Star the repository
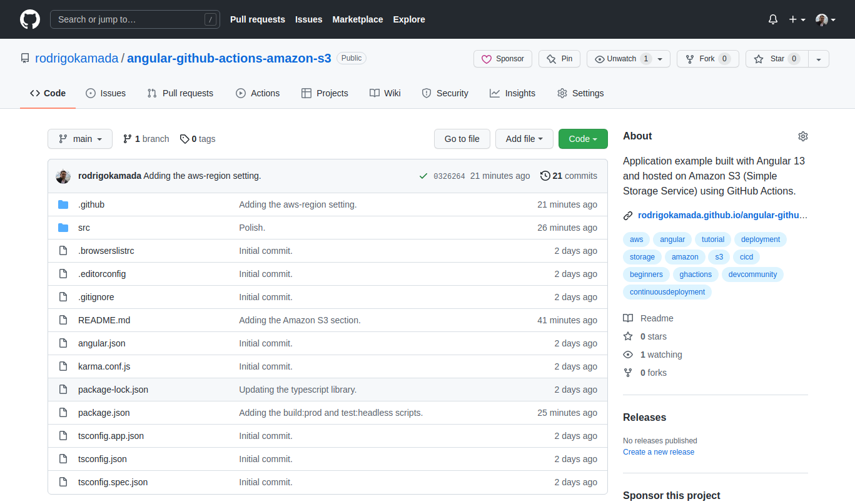 click(x=776, y=58)
